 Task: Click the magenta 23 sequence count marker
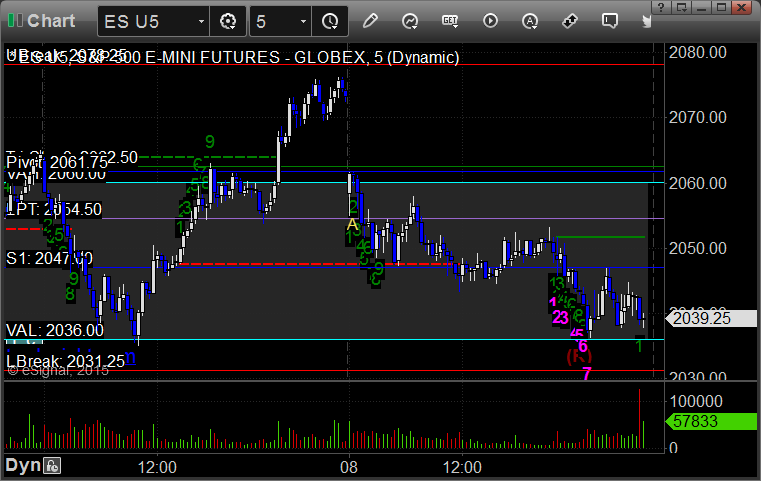560,317
